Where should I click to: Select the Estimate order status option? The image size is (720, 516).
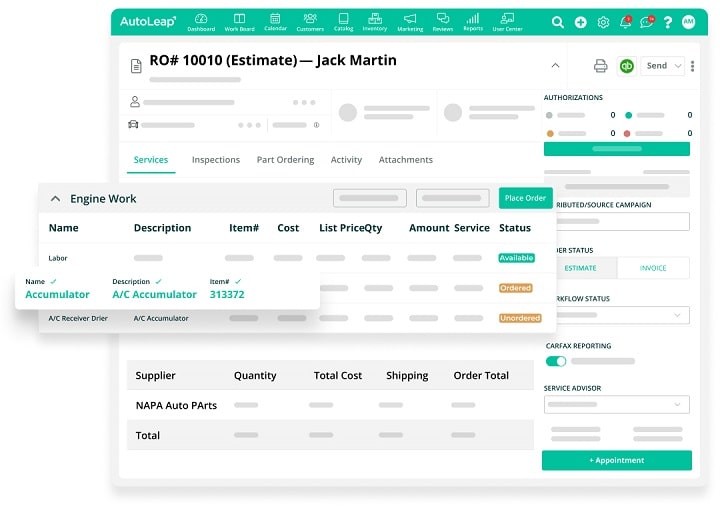pyautogui.click(x=580, y=268)
